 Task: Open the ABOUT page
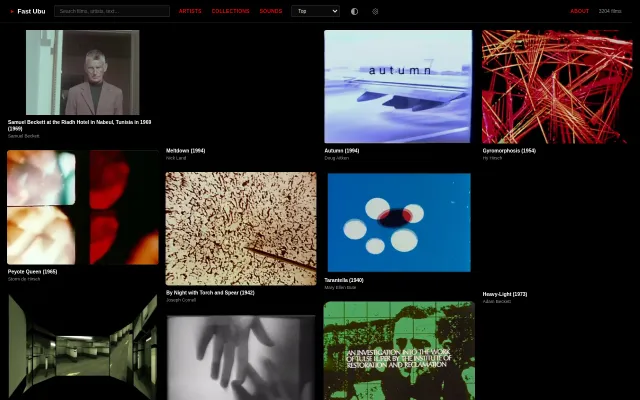pyautogui.click(x=579, y=11)
